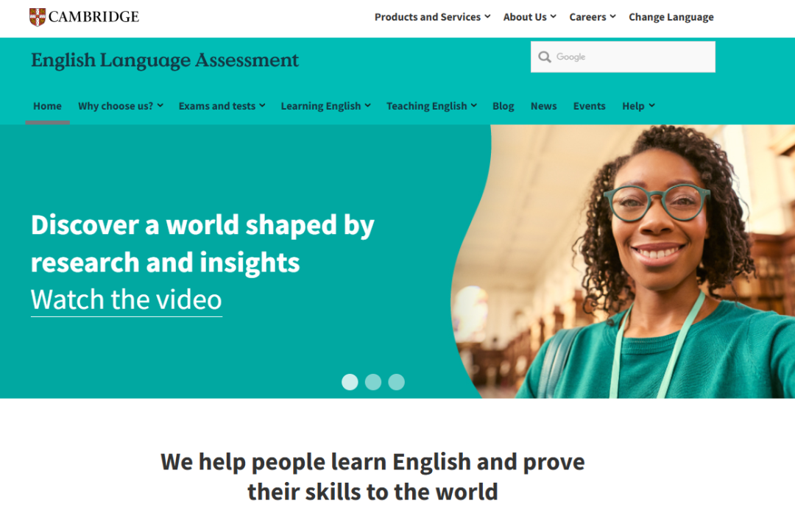This screenshot has width=795, height=532.
Task: Select the second carousel slide dot
Action: [373, 381]
